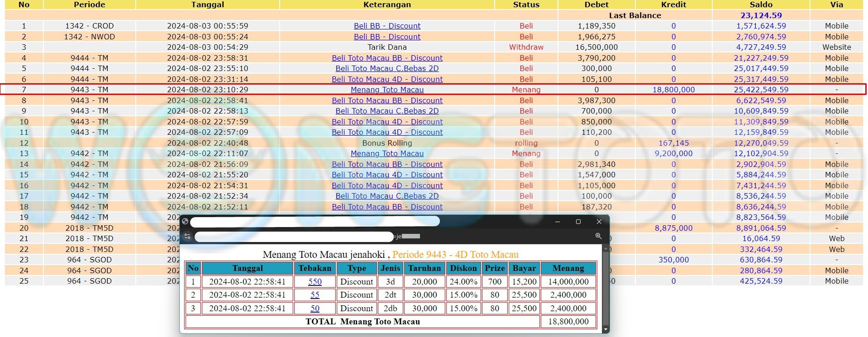
Task: Click the popup scrollbar up arrow
Action: (x=606, y=248)
